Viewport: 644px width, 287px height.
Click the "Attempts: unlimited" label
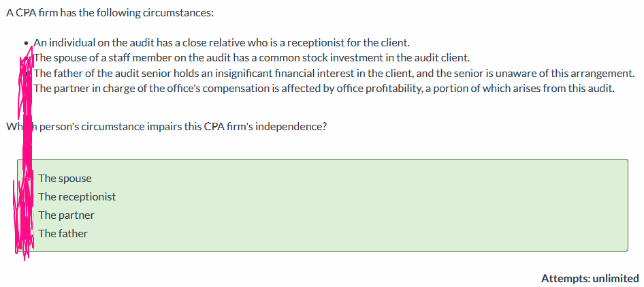point(590,278)
